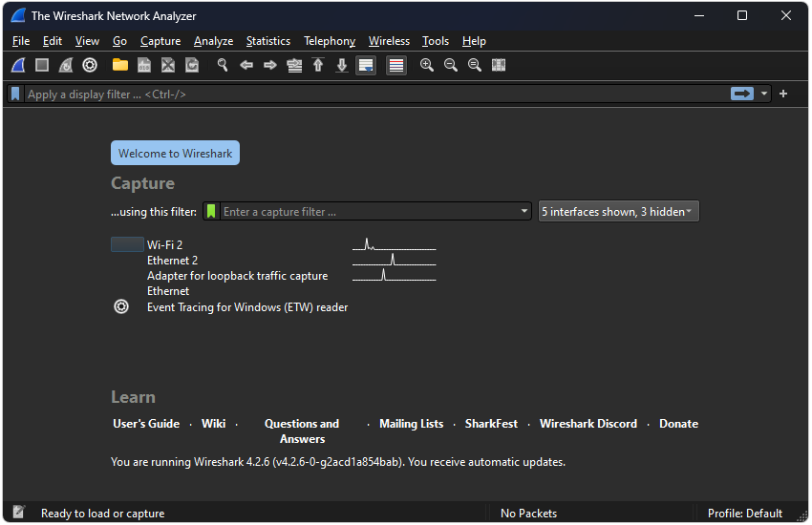Click the Resize Columns toolbar icon
812x525 pixels.
tap(499, 65)
